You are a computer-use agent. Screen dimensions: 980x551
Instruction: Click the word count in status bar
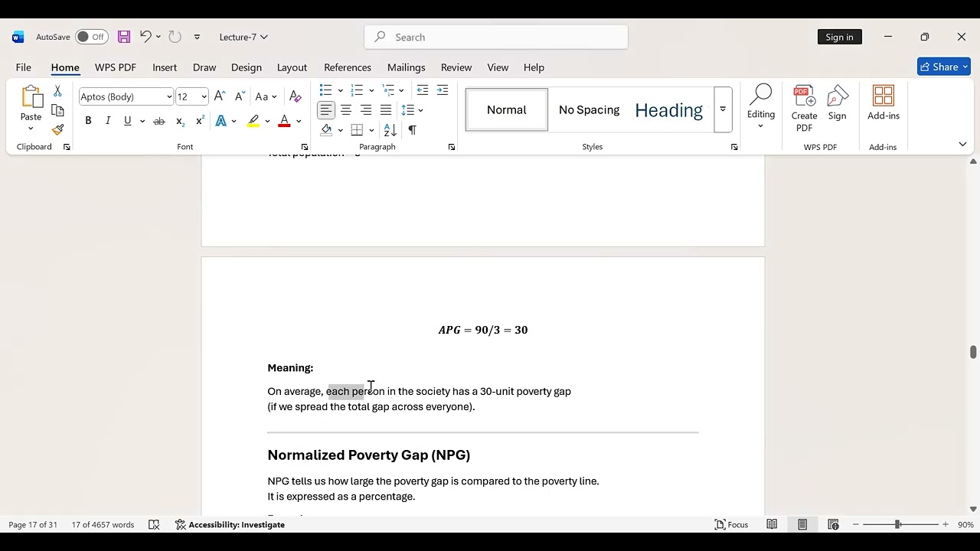pyautogui.click(x=103, y=525)
